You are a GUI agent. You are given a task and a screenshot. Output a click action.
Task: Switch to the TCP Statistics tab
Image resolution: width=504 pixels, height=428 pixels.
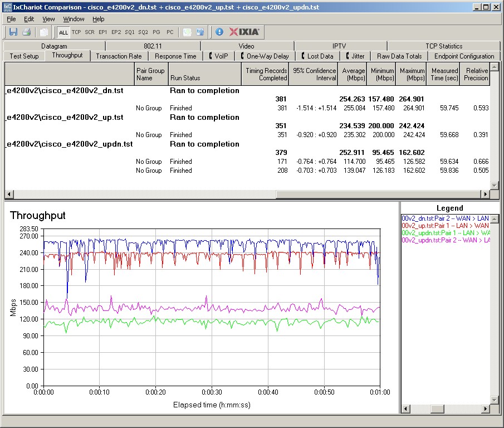point(444,46)
